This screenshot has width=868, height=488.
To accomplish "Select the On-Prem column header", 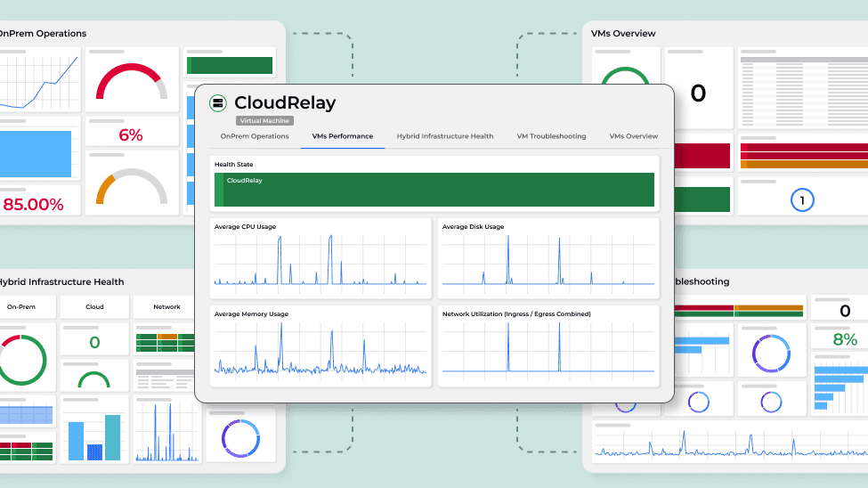I will click(21, 307).
